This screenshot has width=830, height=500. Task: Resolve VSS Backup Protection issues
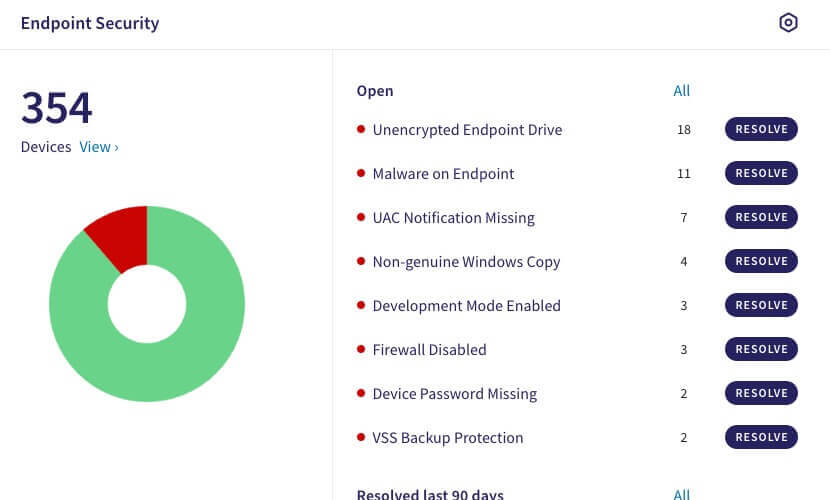pos(761,437)
